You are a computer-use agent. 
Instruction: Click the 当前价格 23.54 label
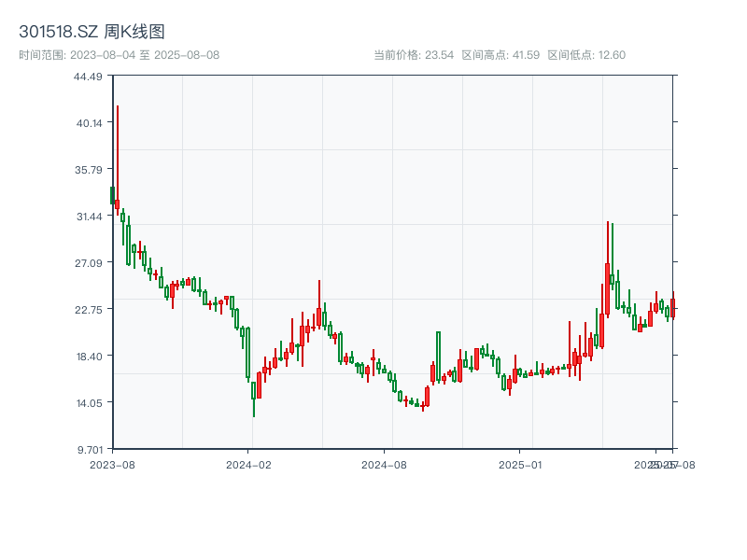pyautogui.click(x=414, y=55)
